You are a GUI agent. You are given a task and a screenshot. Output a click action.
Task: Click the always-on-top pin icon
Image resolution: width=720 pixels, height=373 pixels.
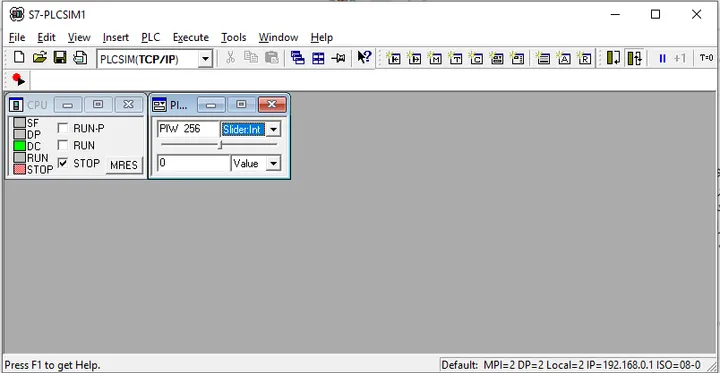click(338, 58)
